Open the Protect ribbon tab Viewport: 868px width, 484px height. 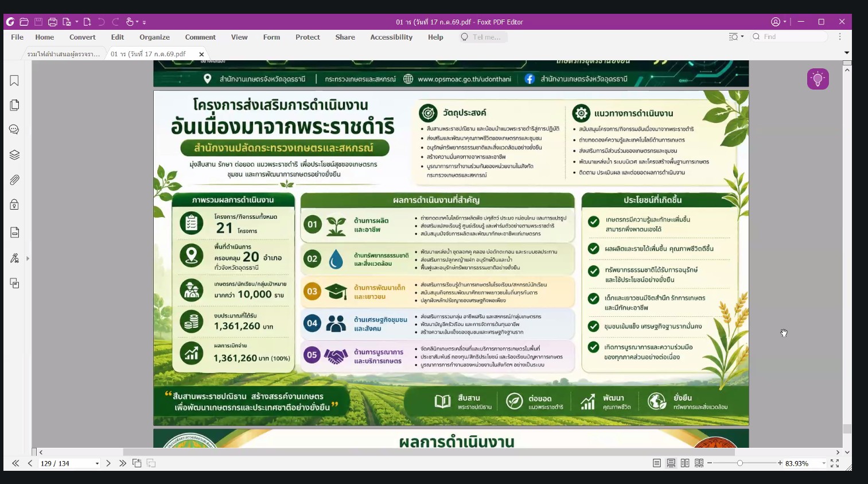308,37
